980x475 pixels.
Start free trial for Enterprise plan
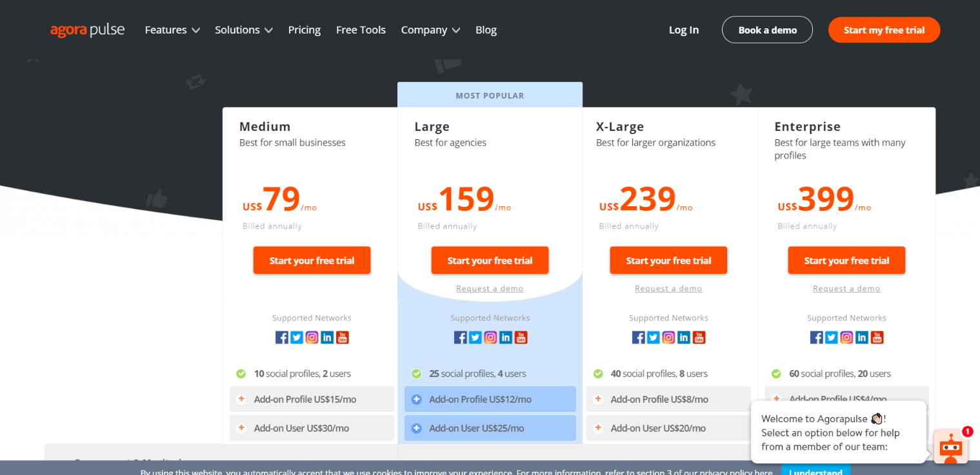tap(846, 260)
